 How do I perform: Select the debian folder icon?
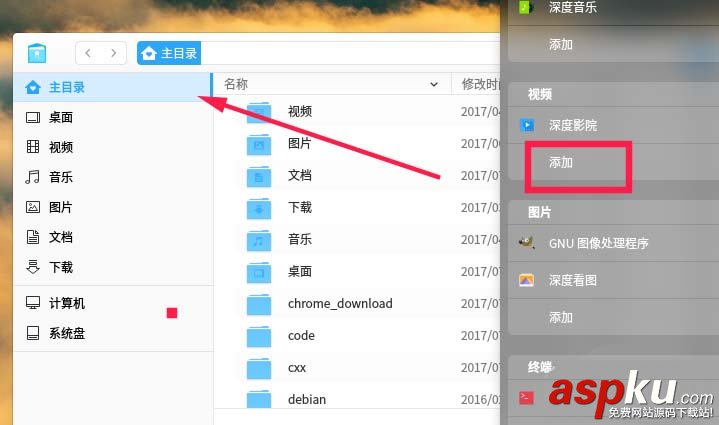(259, 399)
